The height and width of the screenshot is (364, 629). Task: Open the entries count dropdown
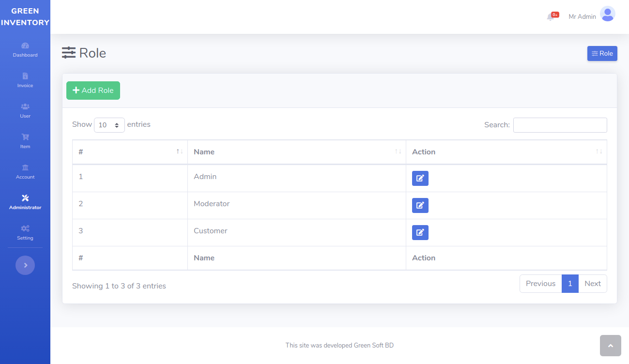click(x=109, y=124)
